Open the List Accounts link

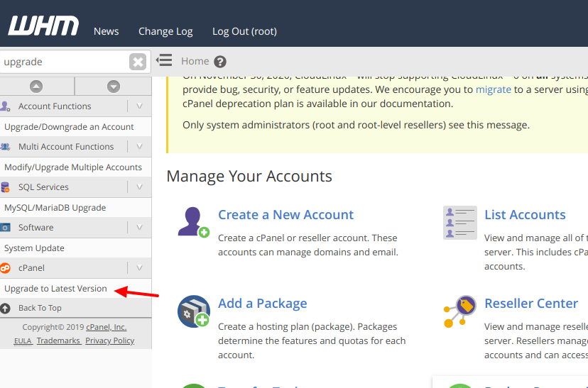point(525,215)
